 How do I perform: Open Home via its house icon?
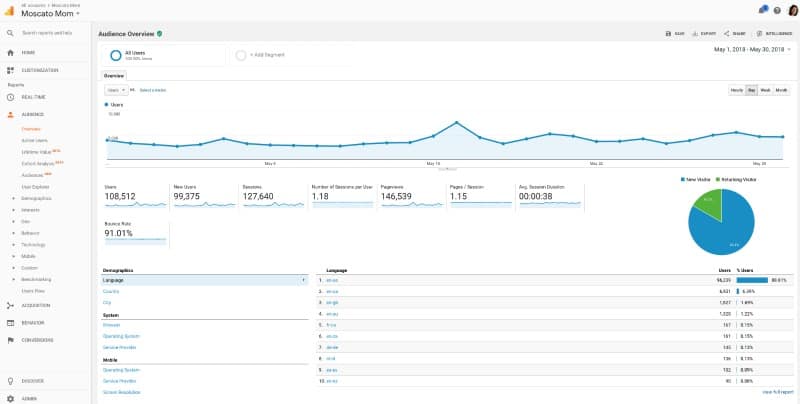(10, 53)
